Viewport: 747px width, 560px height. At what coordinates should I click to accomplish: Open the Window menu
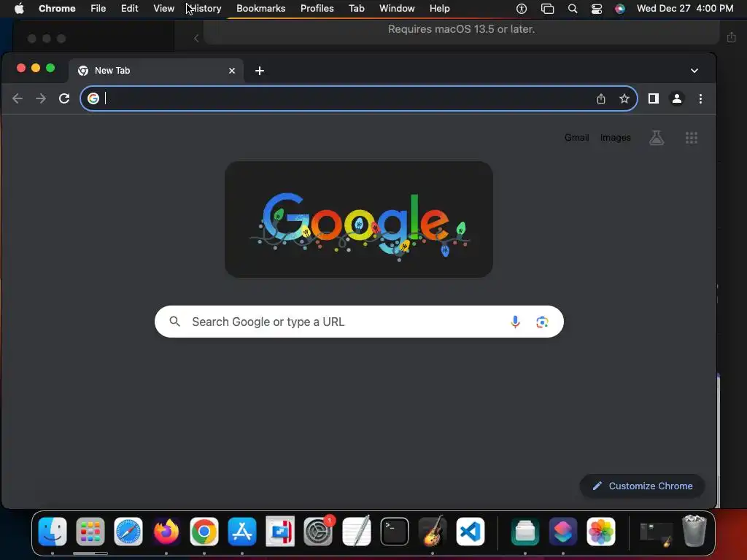tap(398, 9)
